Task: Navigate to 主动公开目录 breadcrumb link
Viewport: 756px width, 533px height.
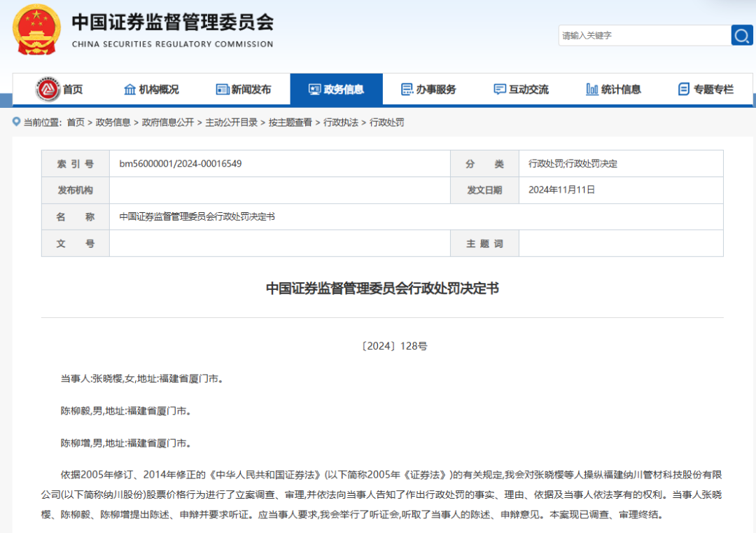Action: [x=231, y=123]
